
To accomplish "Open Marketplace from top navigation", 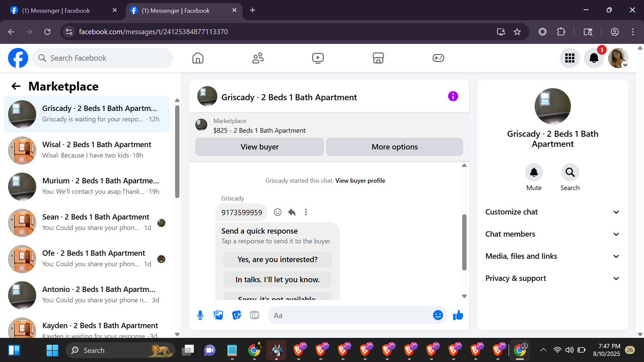I will point(378,58).
